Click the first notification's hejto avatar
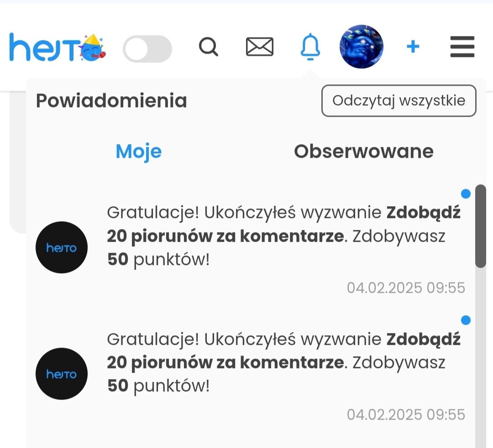493x448 pixels. (62, 247)
